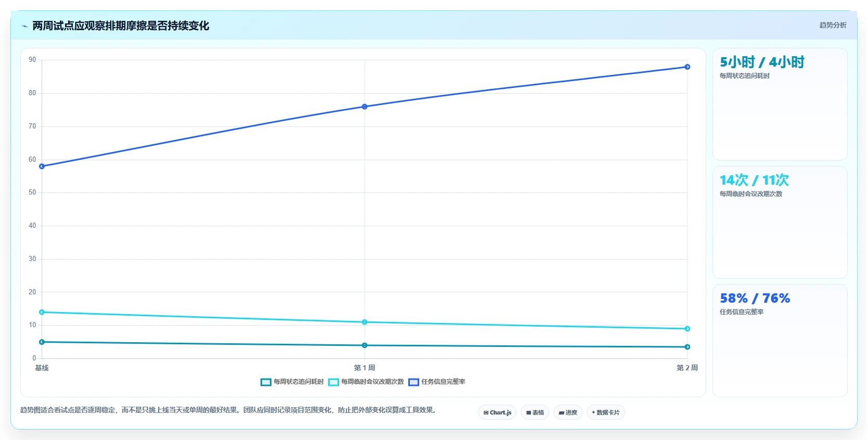Click the 任务信息完整率 point at 基线

(42, 166)
